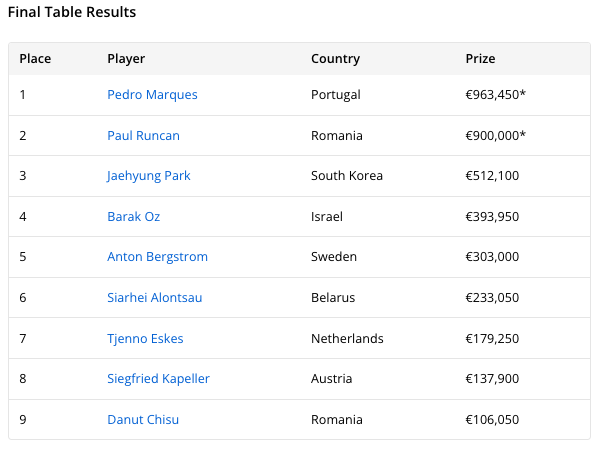Open the Tjenno Eskes link
This screenshot has width=600, height=456.
pyautogui.click(x=145, y=338)
